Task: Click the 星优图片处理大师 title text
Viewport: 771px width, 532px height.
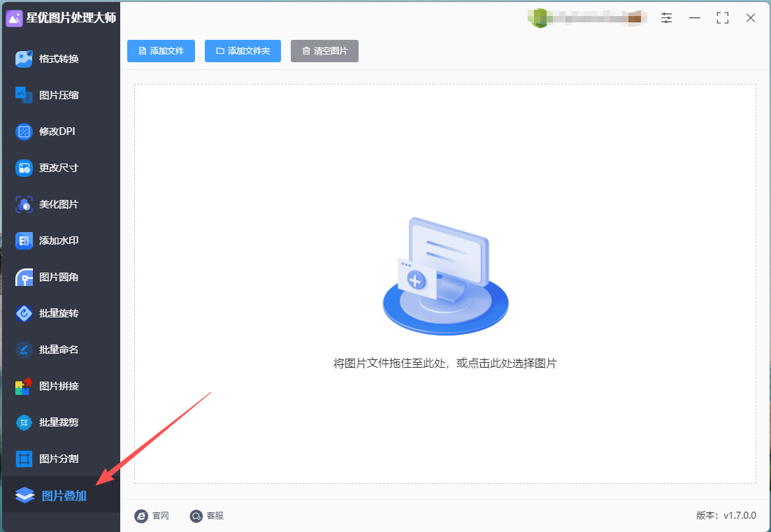Action: [x=71, y=18]
